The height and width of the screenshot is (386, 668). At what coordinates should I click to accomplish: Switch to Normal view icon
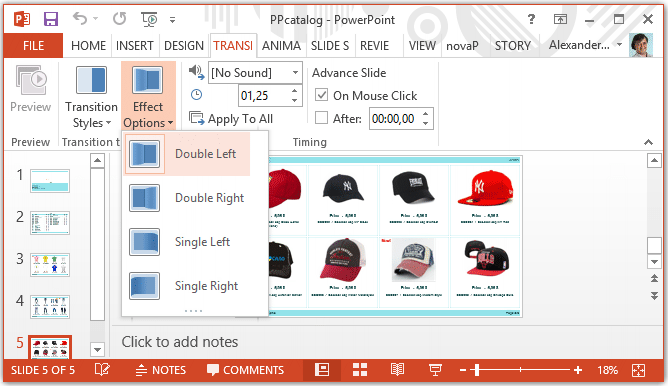322,370
